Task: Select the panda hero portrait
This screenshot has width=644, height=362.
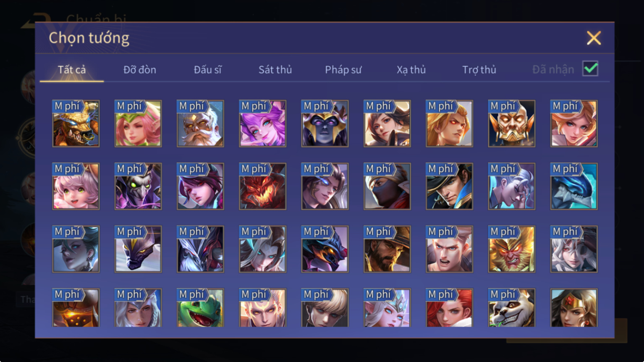Action: tap(511, 308)
